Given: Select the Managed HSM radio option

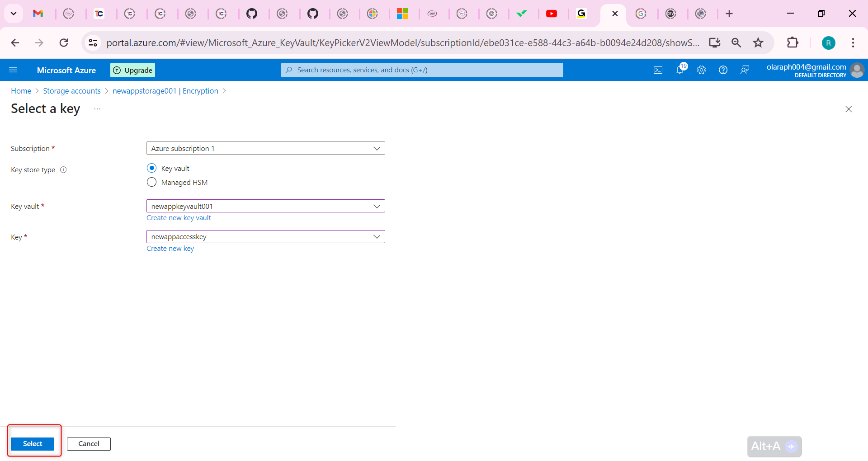Looking at the screenshot, I should [x=152, y=182].
